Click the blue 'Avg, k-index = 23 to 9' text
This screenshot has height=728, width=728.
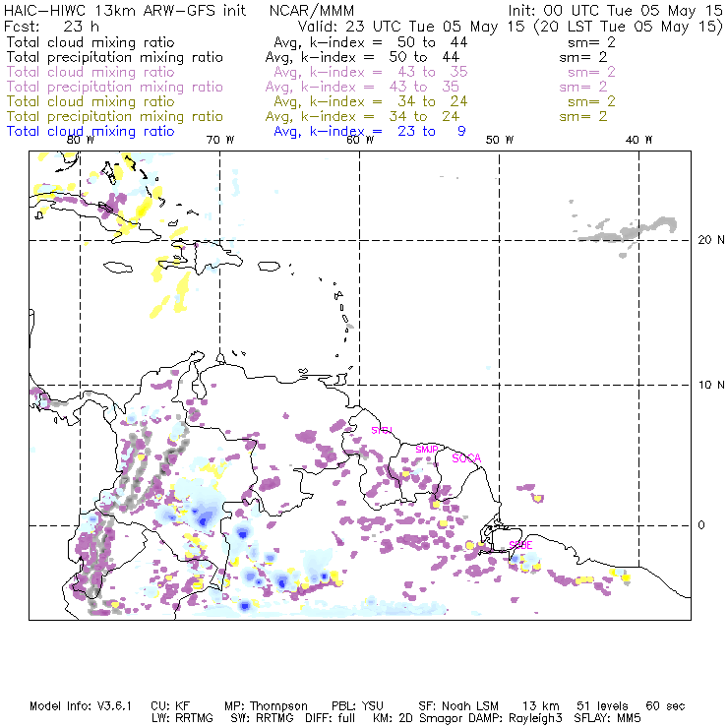(x=370, y=132)
